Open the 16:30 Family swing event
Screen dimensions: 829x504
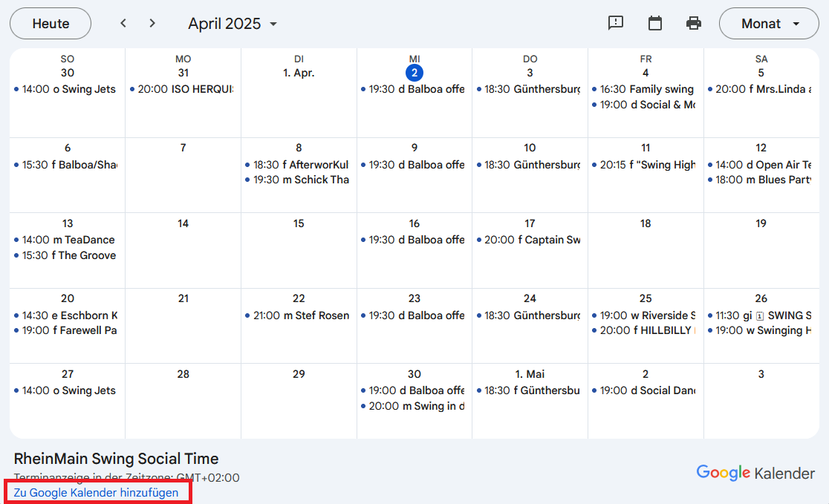(x=646, y=89)
